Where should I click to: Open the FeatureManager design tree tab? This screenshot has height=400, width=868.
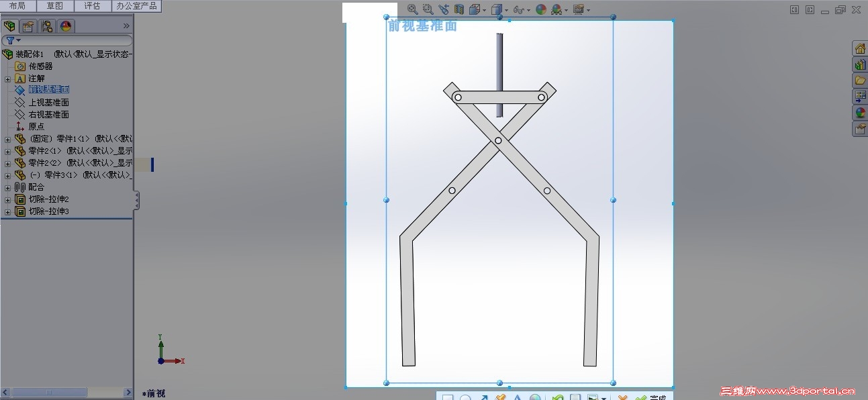(9, 26)
